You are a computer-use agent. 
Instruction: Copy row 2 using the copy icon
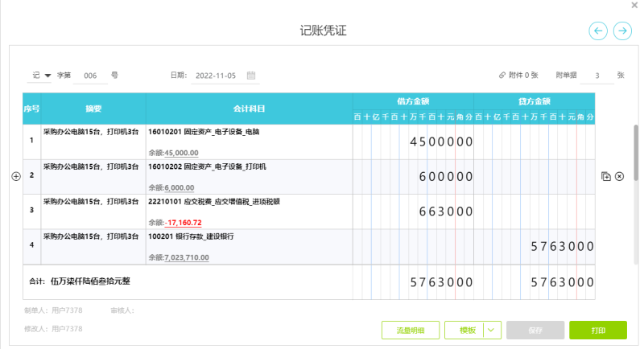[x=605, y=176]
